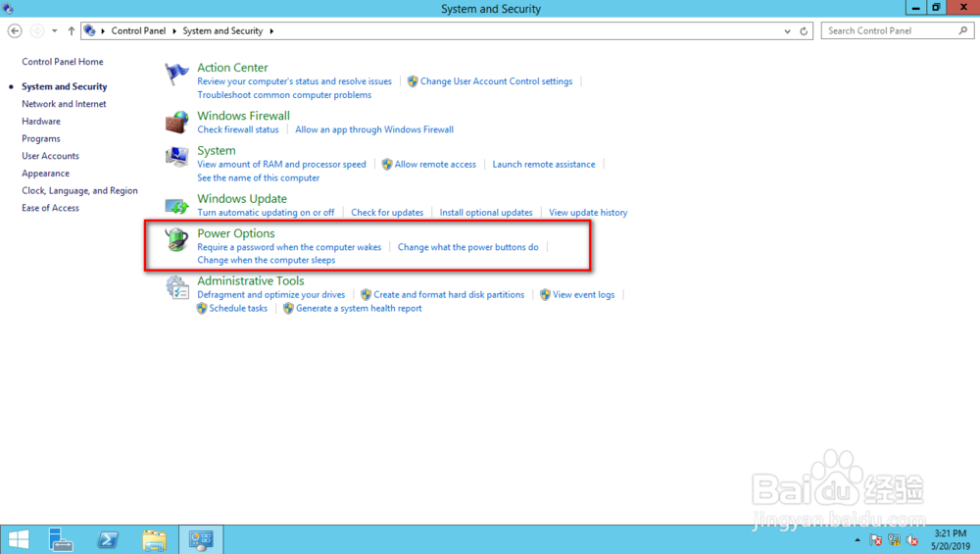This screenshot has height=554, width=980.
Task: Click the Search Control Panel field
Action: (898, 30)
